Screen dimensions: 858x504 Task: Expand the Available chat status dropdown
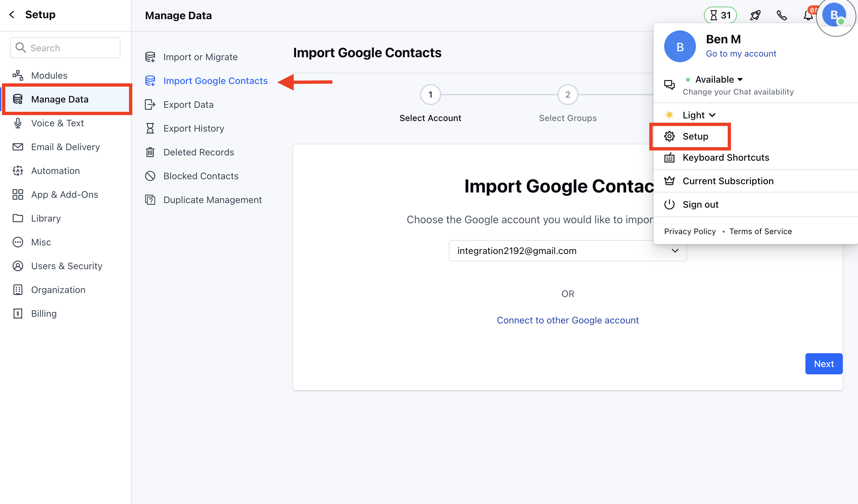(718, 79)
